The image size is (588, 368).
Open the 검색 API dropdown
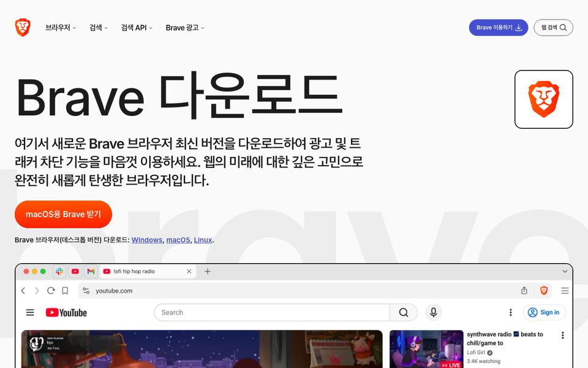pyautogui.click(x=137, y=28)
